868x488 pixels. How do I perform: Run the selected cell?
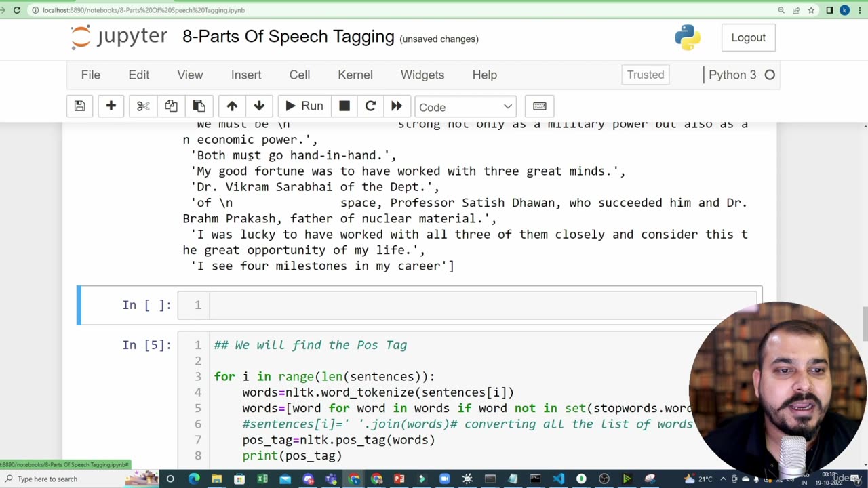click(304, 106)
